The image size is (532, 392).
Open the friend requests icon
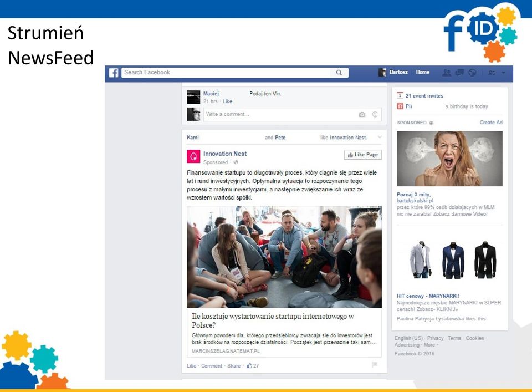point(447,72)
